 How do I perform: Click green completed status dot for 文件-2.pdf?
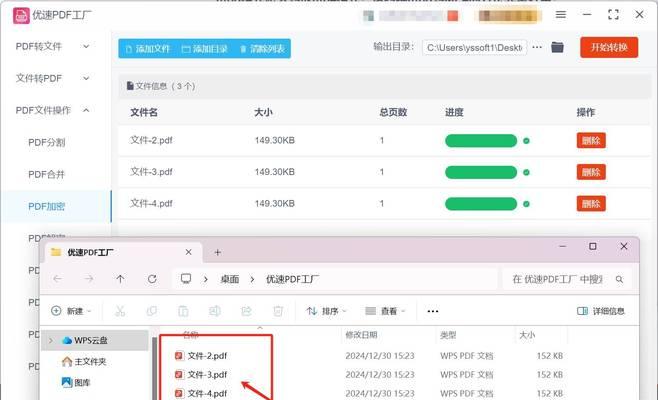click(x=526, y=141)
